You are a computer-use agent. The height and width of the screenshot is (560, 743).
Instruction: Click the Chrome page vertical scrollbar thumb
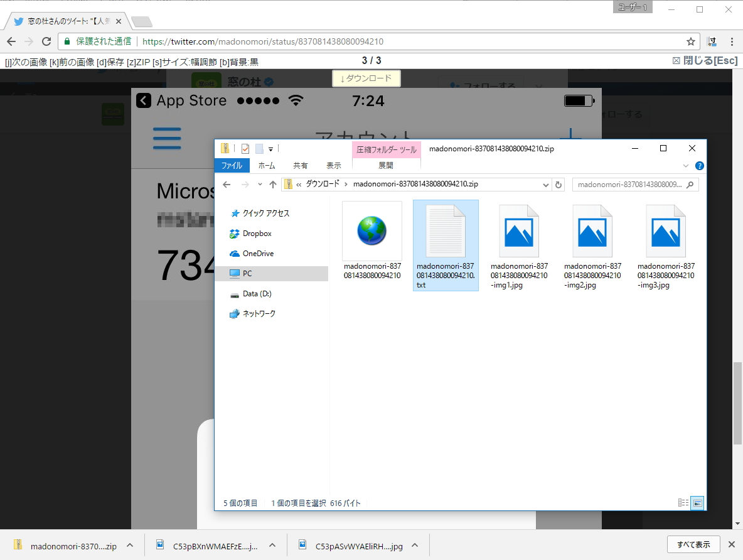click(737, 403)
